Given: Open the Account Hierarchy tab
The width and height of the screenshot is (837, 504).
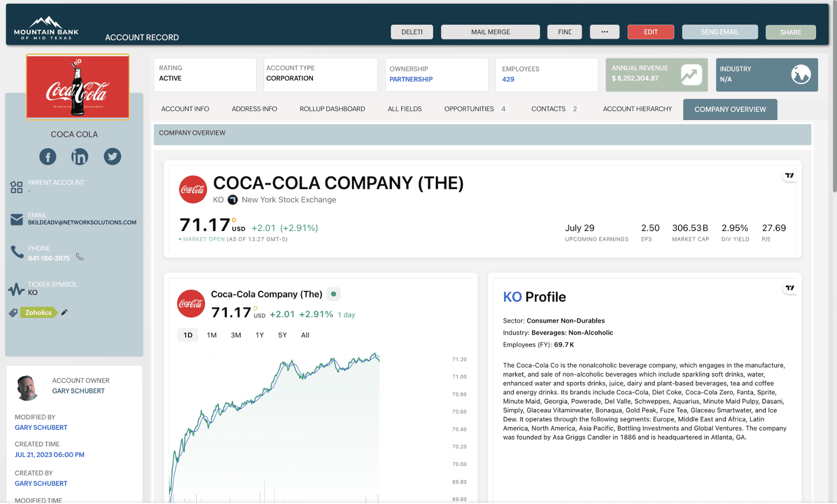Looking at the screenshot, I should 637,109.
